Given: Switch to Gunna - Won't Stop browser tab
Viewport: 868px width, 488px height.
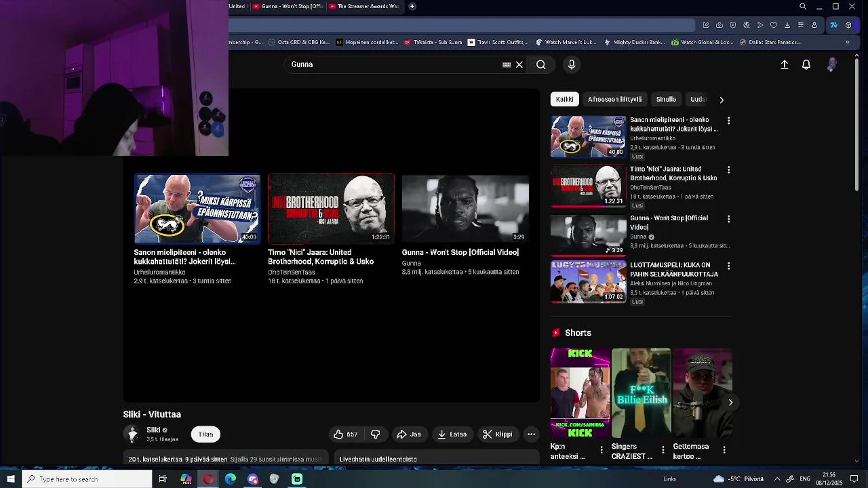Looking at the screenshot, I should click(287, 7).
